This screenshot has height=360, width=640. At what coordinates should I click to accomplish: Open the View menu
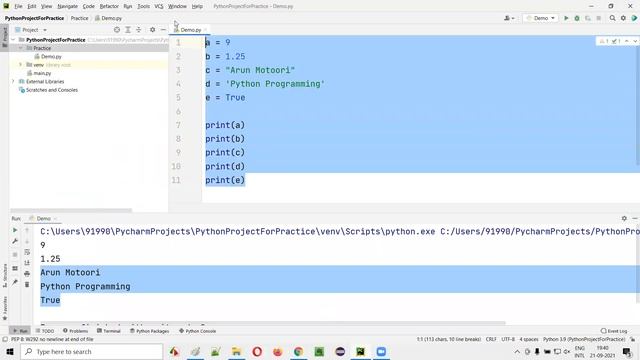point(47,7)
